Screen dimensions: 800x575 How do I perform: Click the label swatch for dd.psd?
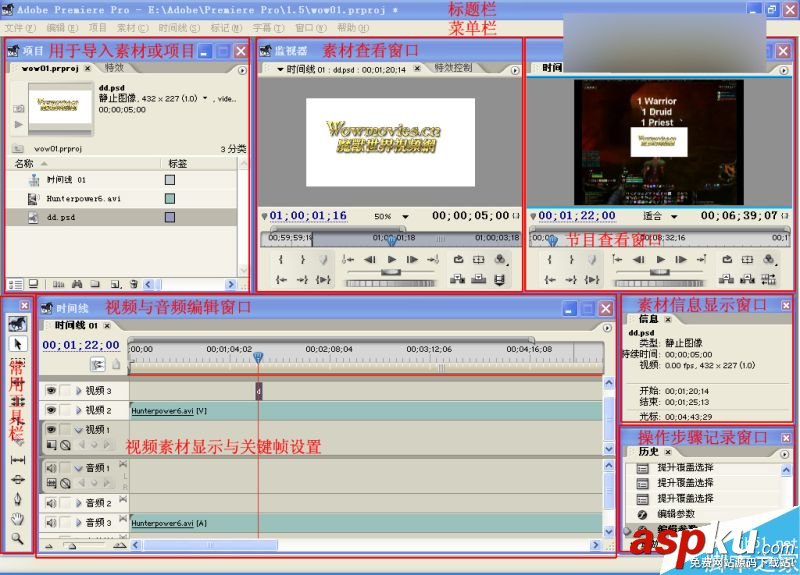[x=170, y=217]
